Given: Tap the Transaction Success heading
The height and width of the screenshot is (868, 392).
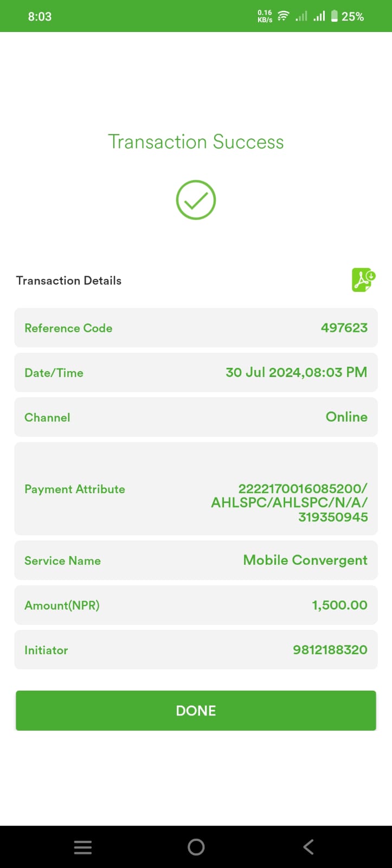Looking at the screenshot, I should pyautogui.click(x=196, y=142).
